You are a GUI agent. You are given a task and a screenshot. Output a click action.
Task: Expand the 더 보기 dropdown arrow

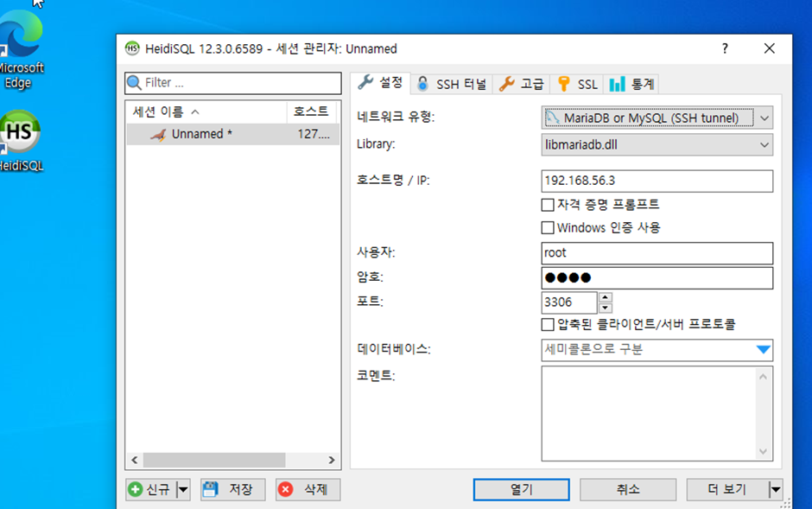pos(775,489)
